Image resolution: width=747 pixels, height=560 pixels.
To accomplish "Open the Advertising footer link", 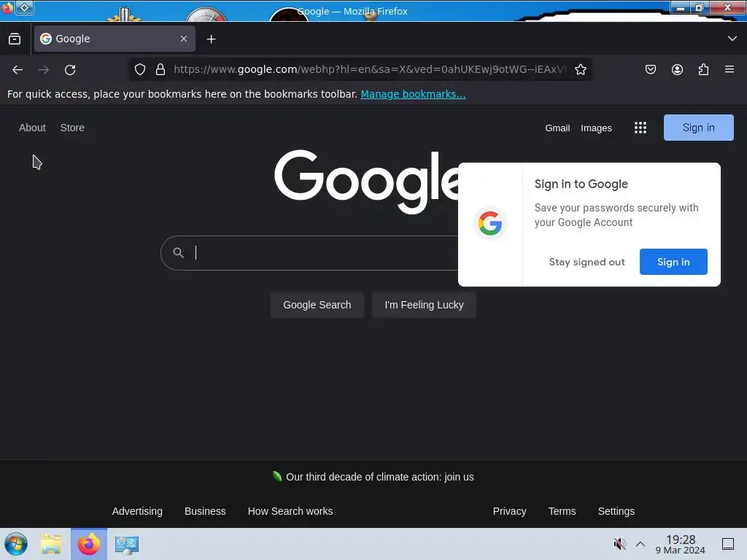I will (137, 511).
